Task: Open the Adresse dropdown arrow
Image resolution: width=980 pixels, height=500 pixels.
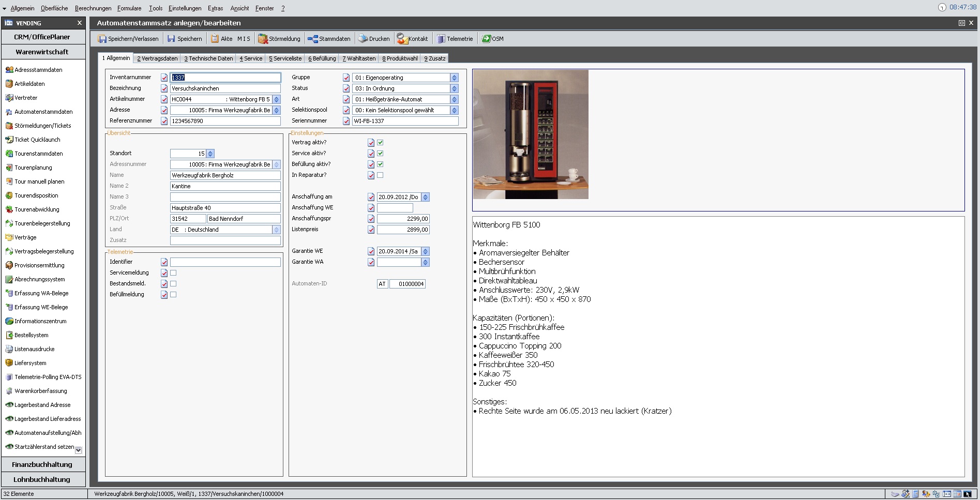Action: (276, 110)
